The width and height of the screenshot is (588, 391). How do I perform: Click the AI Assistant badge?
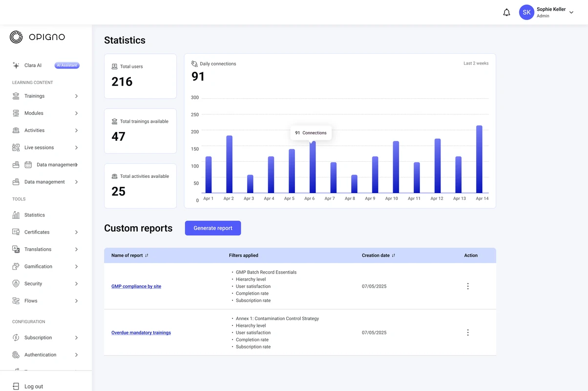click(67, 65)
